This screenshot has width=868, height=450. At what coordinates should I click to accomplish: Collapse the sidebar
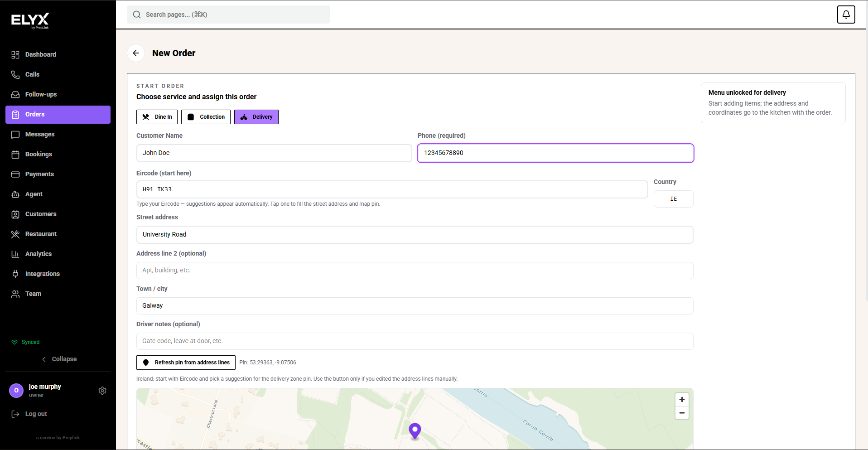click(x=59, y=359)
